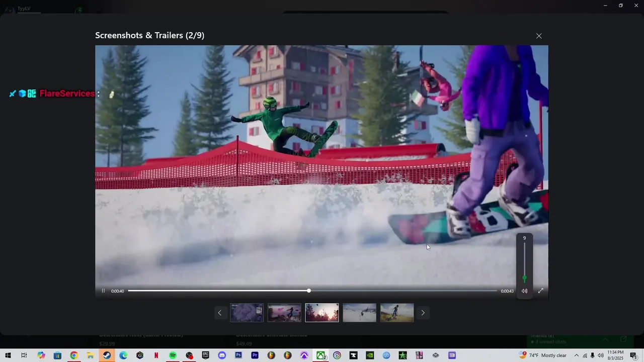Image resolution: width=644 pixels, height=362 pixels.
Task: Close the Screenshots & Trailers viewer
Action: [x=539, y=36]
